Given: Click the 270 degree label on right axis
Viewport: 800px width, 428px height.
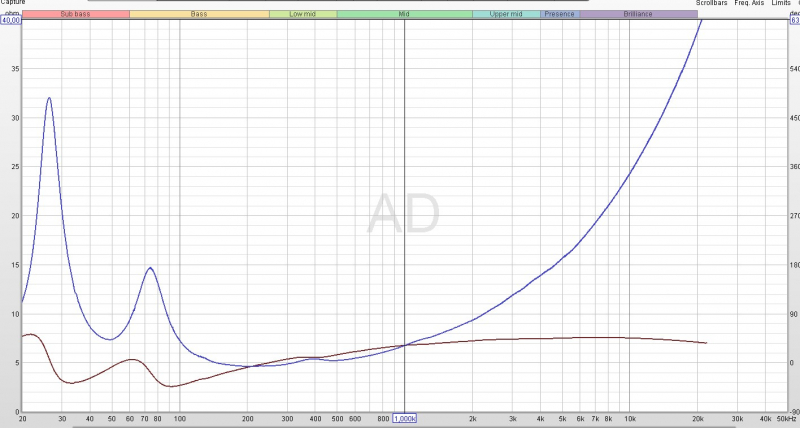Looking at the screenshot, I should [794, 216].
